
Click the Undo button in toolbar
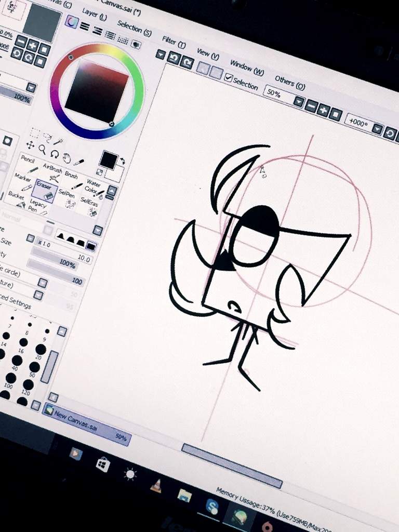(174, 58)
